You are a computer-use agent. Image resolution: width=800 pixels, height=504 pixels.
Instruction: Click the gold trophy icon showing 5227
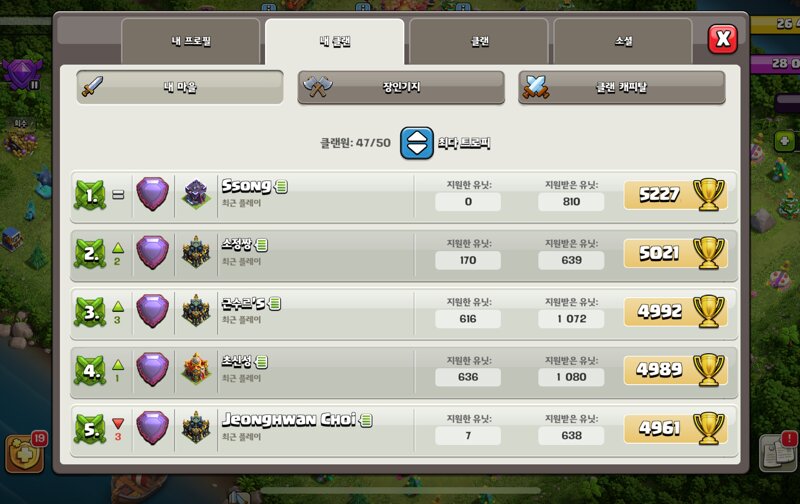coord(709,194)
